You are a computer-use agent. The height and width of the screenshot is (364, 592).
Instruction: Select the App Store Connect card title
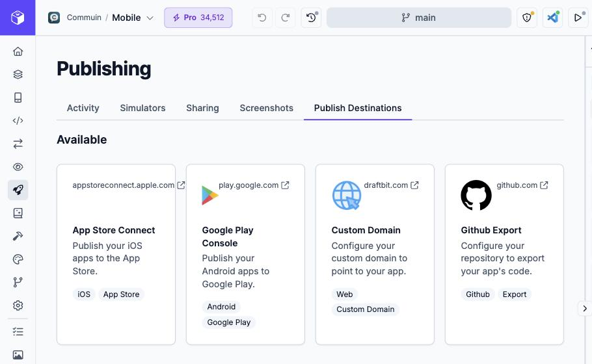(x=114, y=230)
